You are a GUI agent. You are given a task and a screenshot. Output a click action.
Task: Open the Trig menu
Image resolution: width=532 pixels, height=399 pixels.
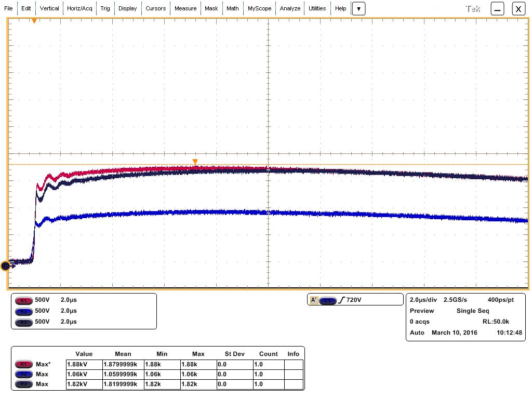tap(105, 8)
